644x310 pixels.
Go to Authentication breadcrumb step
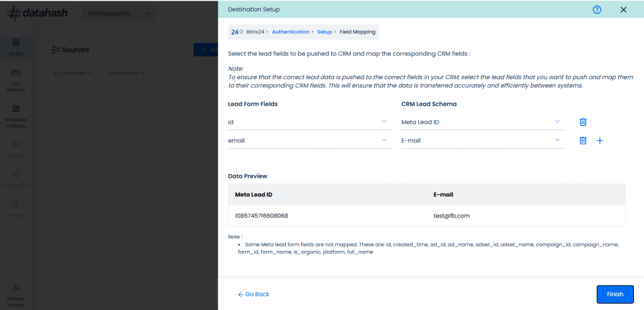pos(291,31)
